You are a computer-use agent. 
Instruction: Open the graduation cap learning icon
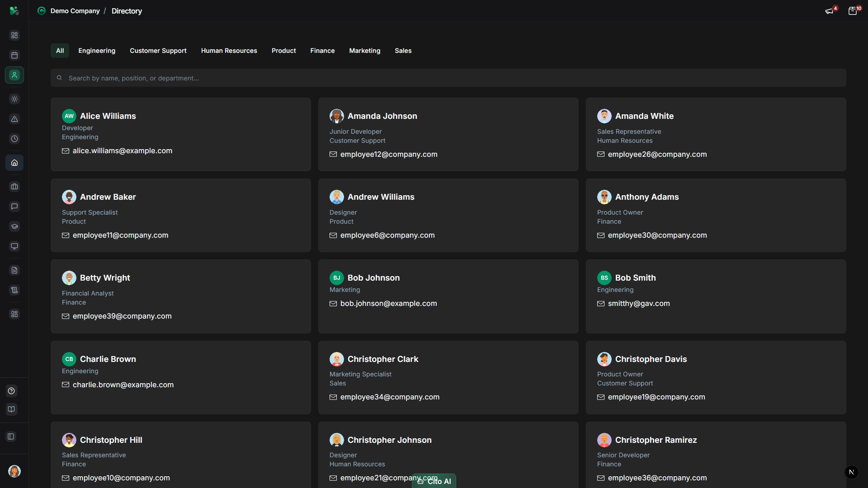click(14, 226)
